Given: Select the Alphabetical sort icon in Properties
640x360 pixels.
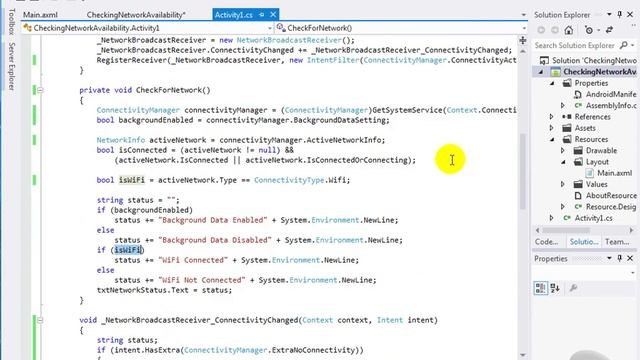Looking at the screenshot, I should tap(555, 288).
